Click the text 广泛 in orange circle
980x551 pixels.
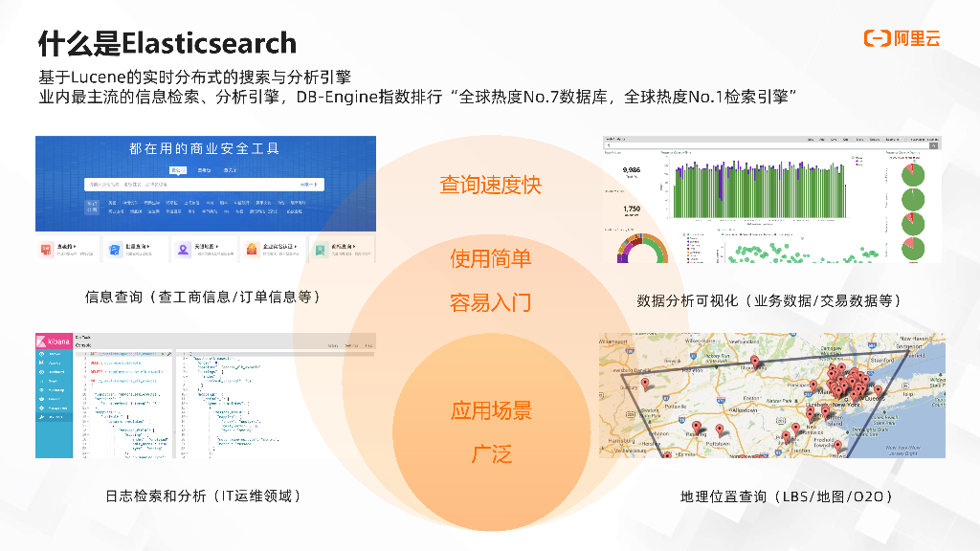click(x=492, y=454)
